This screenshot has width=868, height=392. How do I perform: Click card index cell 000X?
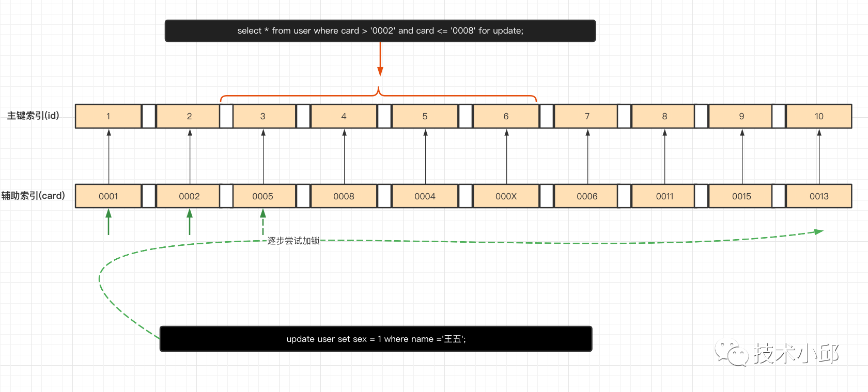click(506, 196)
